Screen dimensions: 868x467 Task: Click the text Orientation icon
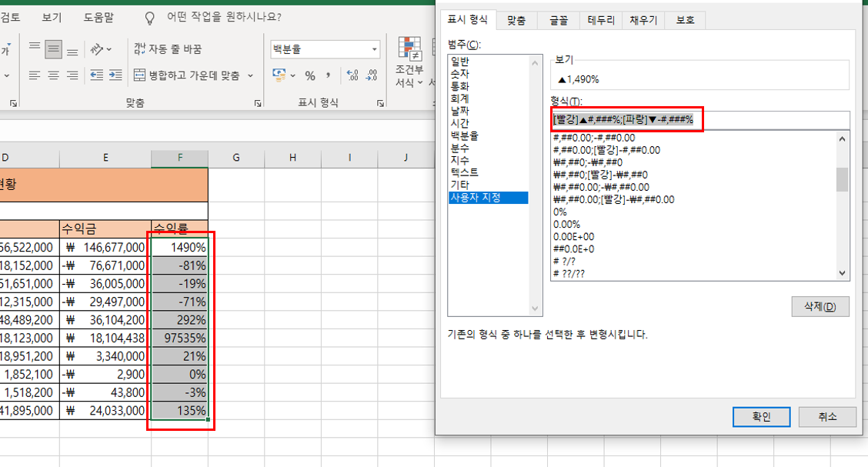pos(97,50)
